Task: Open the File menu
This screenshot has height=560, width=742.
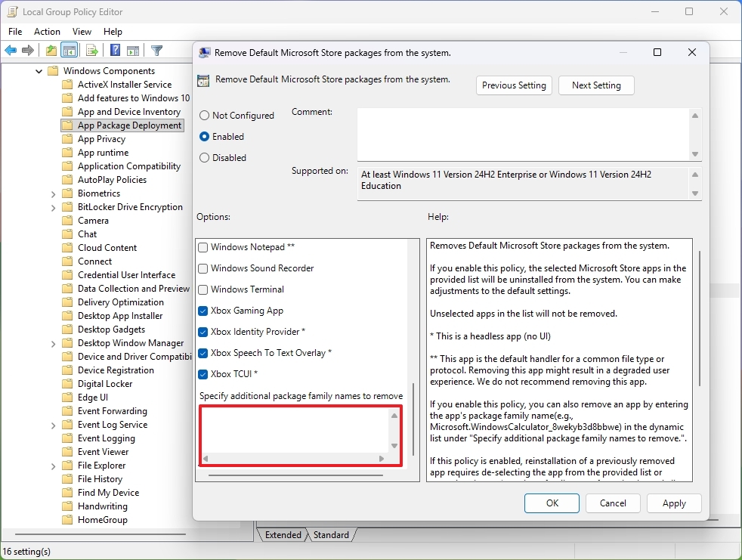Action: click(x=15, y=32)
